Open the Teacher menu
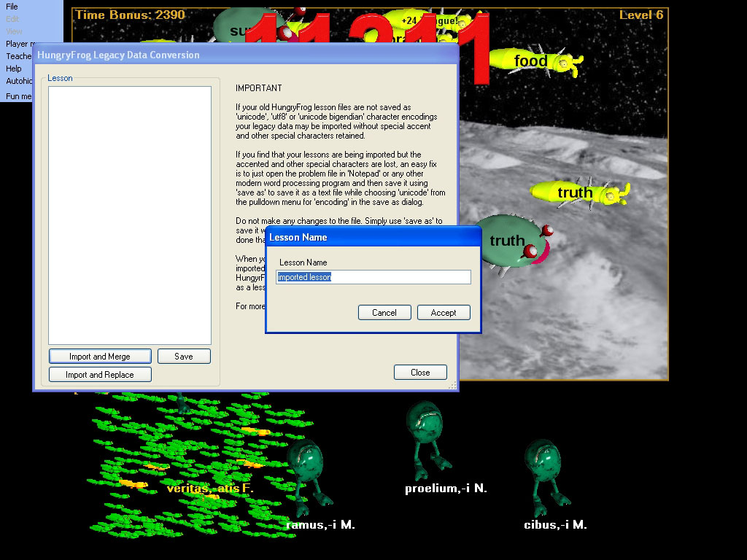 (18, 56)
